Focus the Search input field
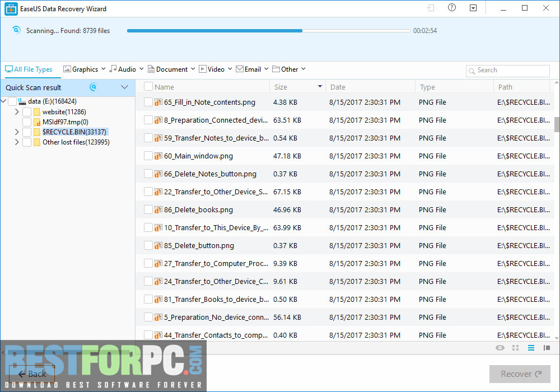560x392 pixels. tap(507, 71)
